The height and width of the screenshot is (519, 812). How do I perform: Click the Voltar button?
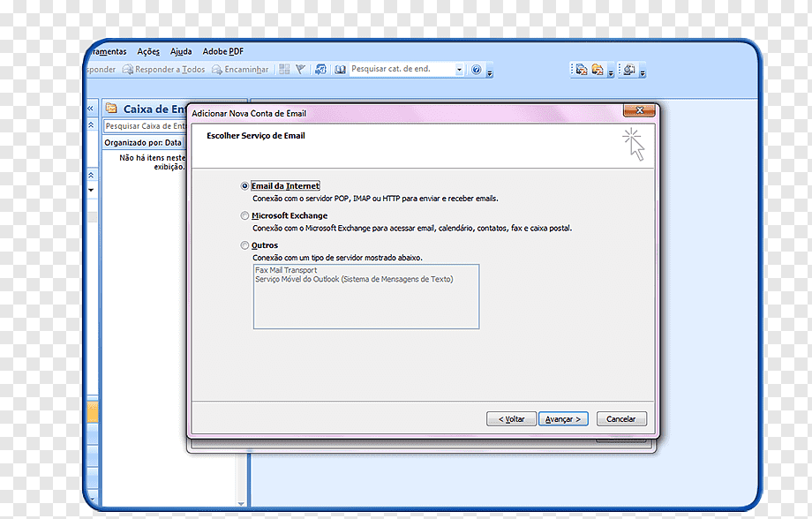coord(511,419)
